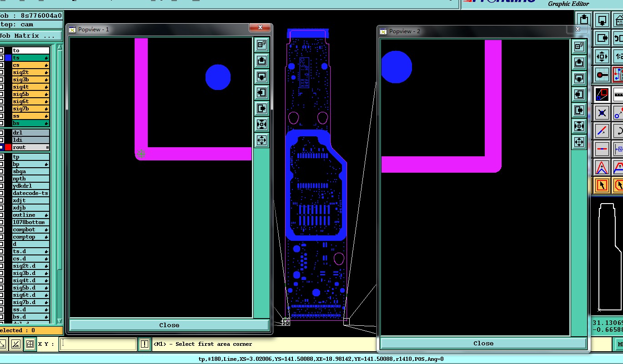The height and width of the screenshot is (364, 623).
Task: Toggle the display checkbox for 'sig5b' layer
Action: (x=1, y=94)
